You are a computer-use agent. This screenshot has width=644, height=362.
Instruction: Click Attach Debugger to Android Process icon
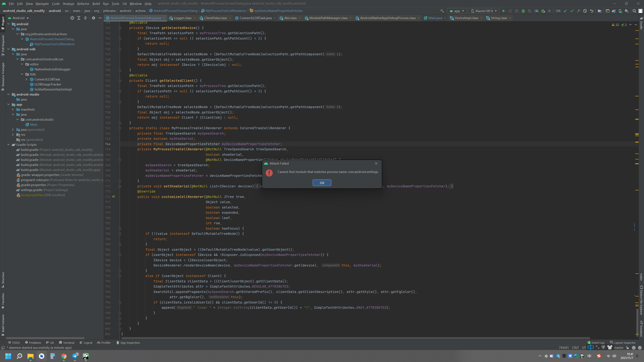543,11
